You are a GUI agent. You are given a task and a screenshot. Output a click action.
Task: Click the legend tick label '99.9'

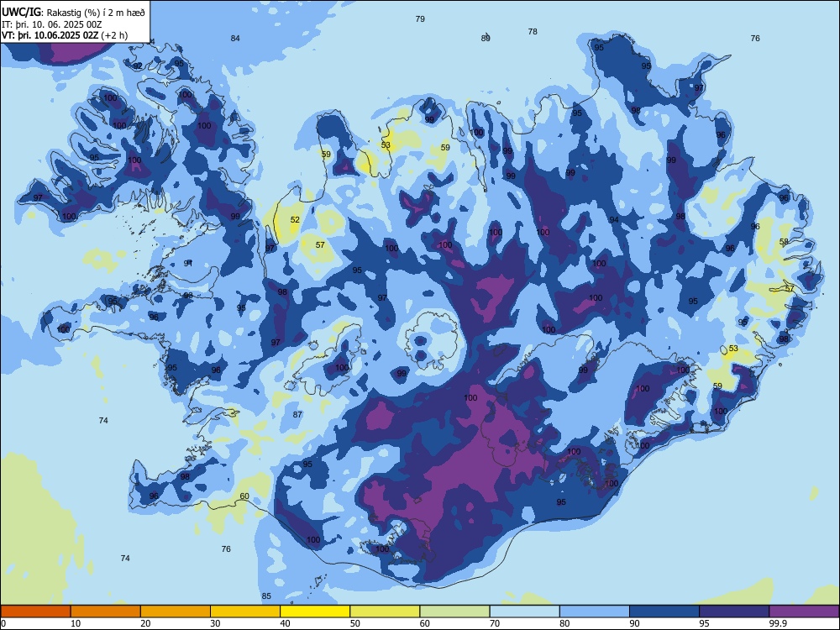(x=778, y=623)
